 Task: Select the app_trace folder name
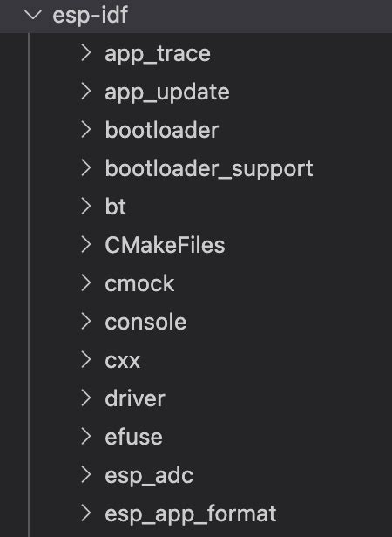(158, 54)
